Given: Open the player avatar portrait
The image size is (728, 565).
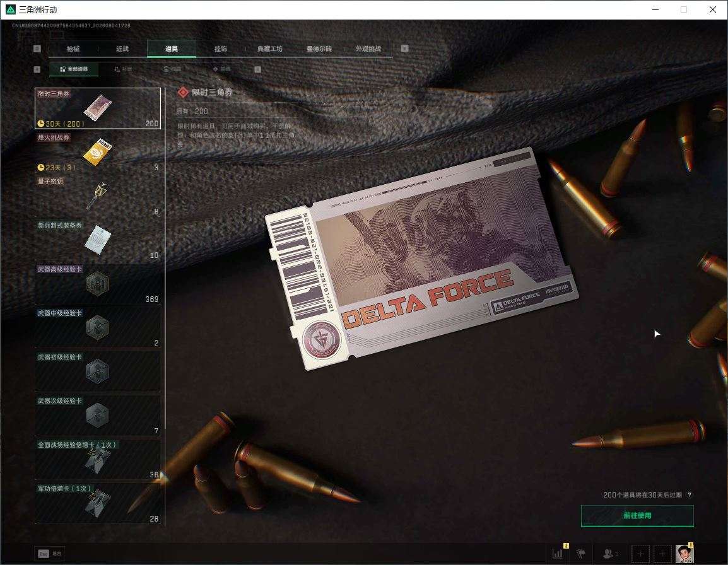Looking at the screenshot, I should tap(684, 554).
